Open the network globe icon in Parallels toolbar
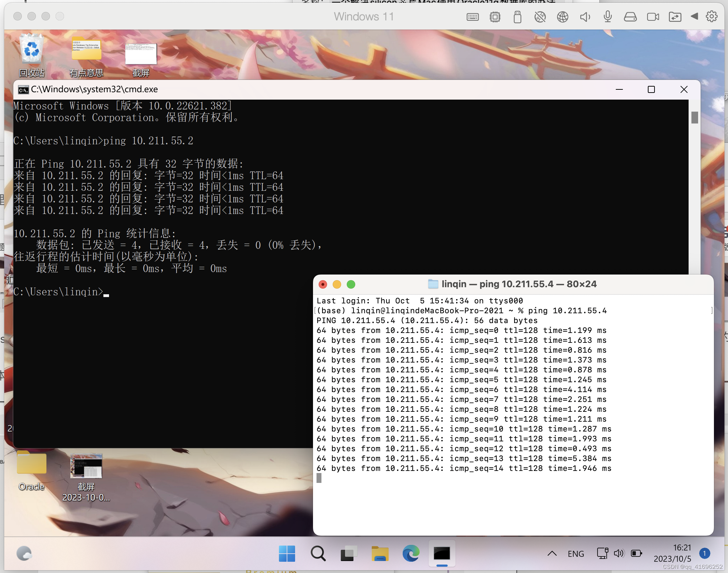This screenshot has height=573, width=728. click(x=562, y=17)
